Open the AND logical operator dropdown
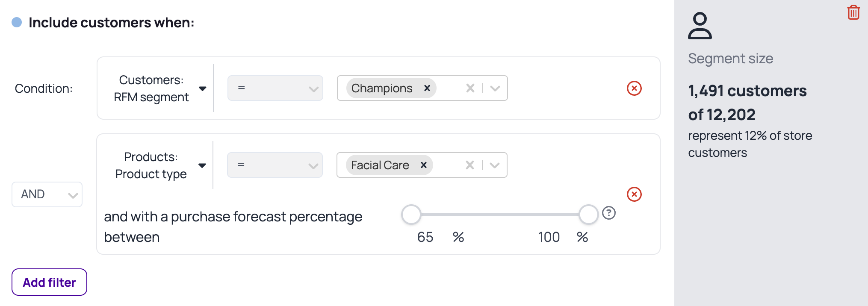The height and width of the screenshot is (306, 868). (47, 194)
